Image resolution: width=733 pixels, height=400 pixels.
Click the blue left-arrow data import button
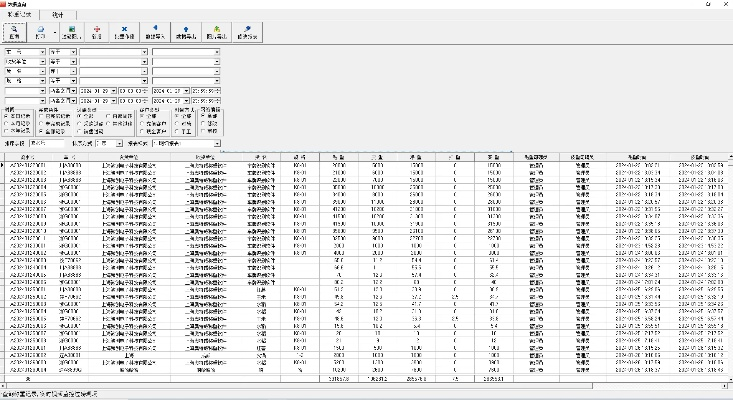pyautogui.click(x=155, y=33)
